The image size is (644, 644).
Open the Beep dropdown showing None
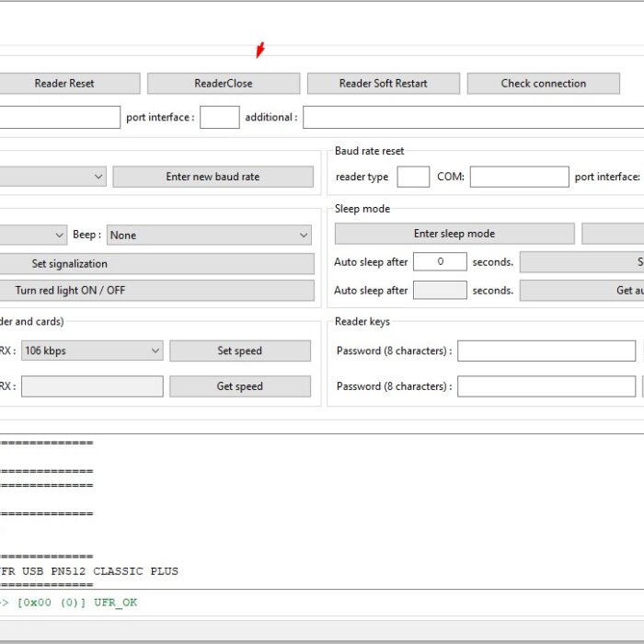tap(209, 235)
